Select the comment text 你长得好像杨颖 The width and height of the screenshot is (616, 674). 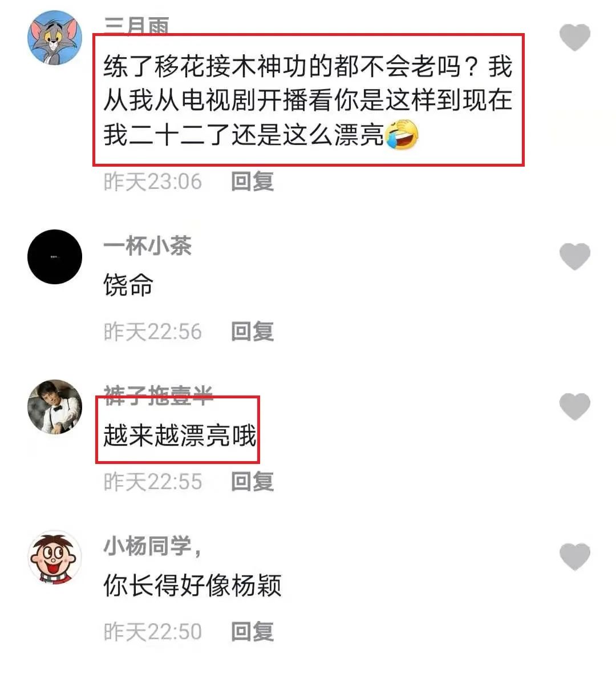point(192,586)
